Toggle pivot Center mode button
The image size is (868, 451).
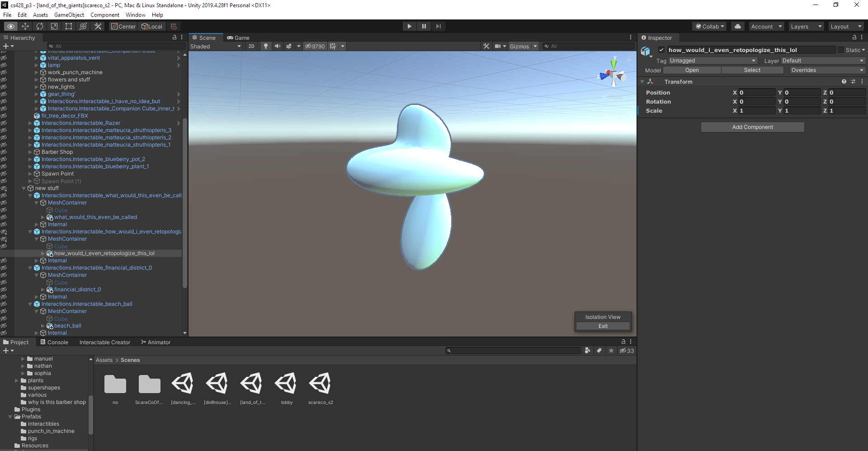pos(123,26)
